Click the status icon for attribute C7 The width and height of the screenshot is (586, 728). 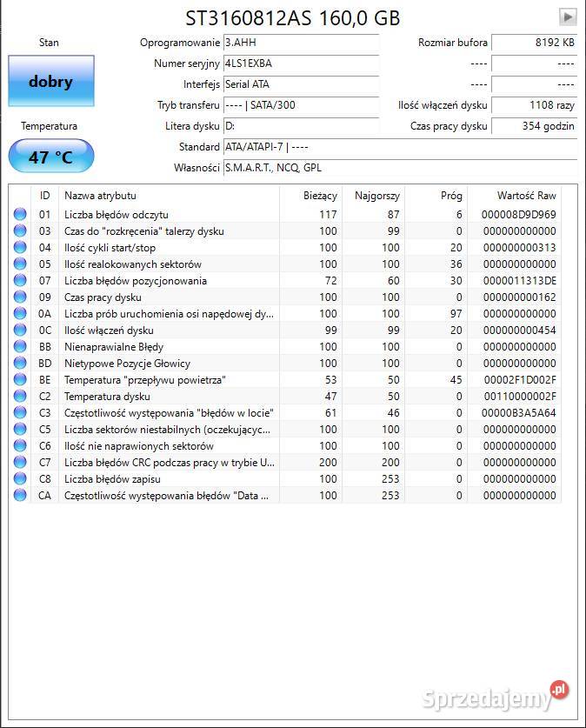20,463
